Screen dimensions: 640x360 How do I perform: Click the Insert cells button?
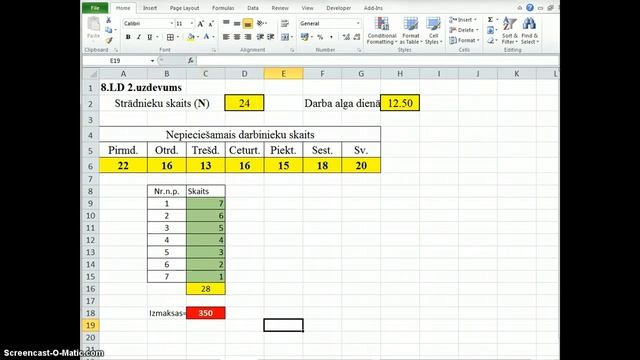tap(463, 20)
